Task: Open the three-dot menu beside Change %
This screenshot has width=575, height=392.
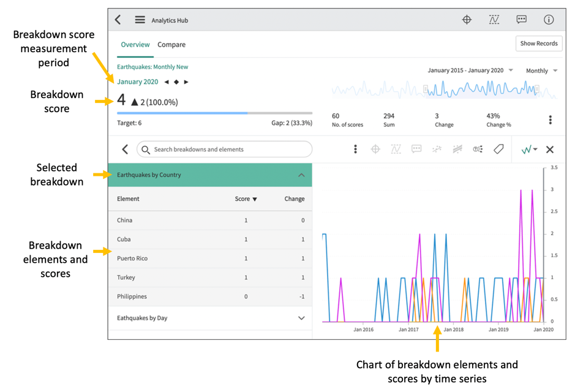Action: point(550,120)
